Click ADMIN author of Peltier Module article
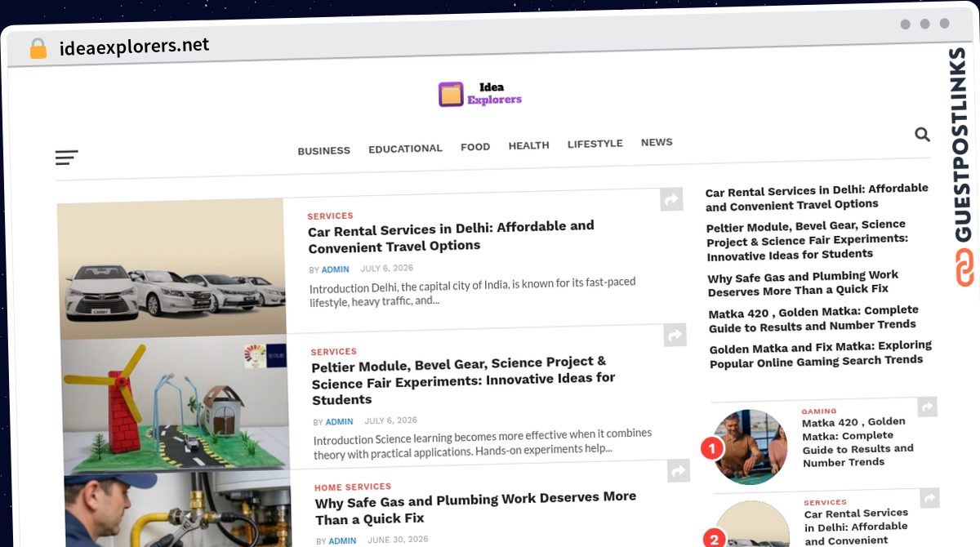The height and width of the screenshot is (547, 980). pos(339,422)
